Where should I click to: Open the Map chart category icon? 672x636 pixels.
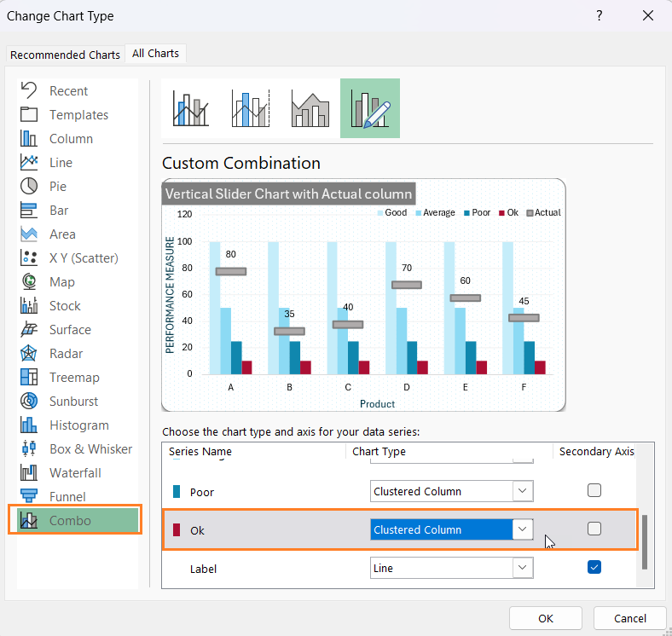coord(29,281)
